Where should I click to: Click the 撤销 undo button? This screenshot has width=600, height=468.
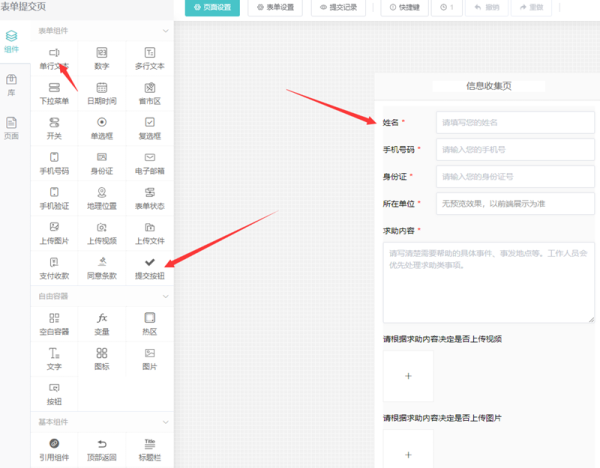click(x=487, y=7)
